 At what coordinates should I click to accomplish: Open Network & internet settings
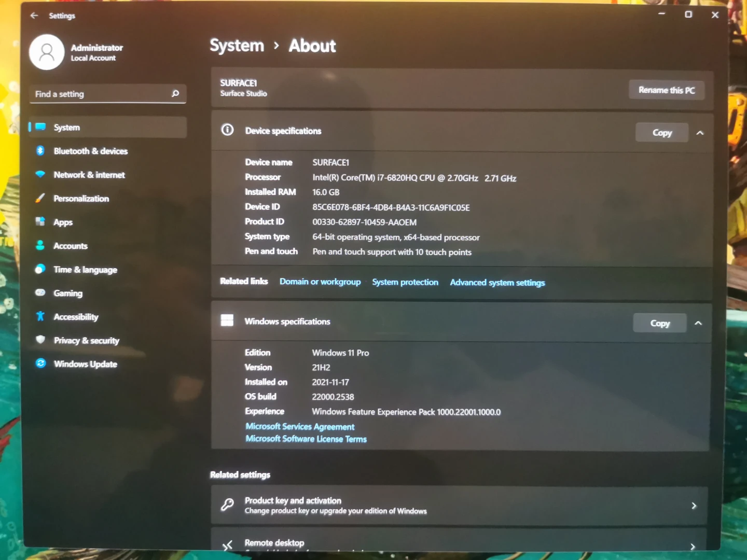click(108, 175)
